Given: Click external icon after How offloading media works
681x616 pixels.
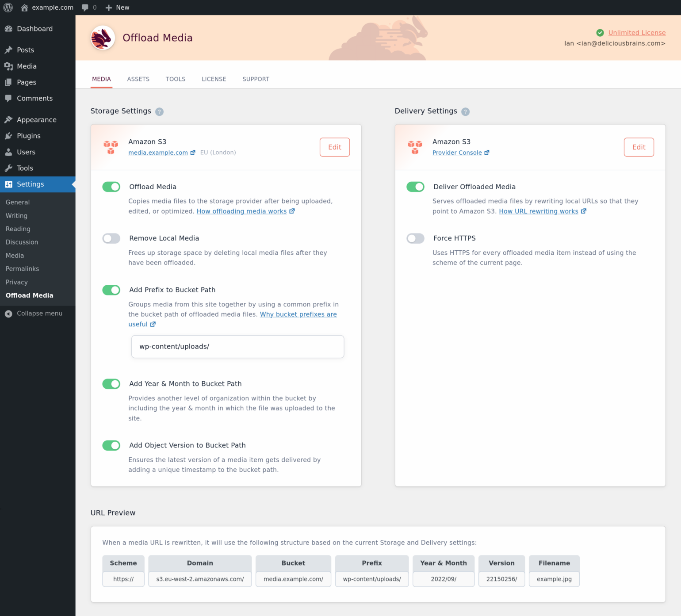Looking at the screenshot, I should (x=292, y=211).
